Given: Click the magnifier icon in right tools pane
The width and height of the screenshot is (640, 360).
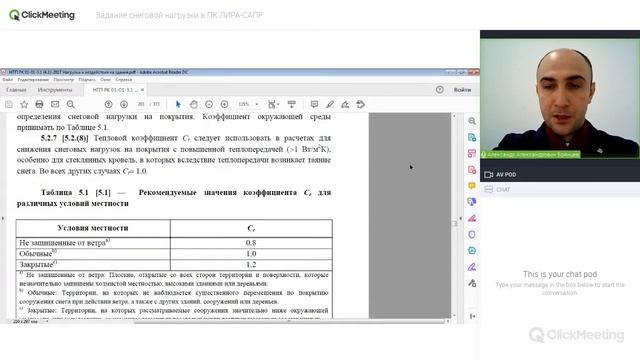Looking at the screenshot, I should point(472,121).
